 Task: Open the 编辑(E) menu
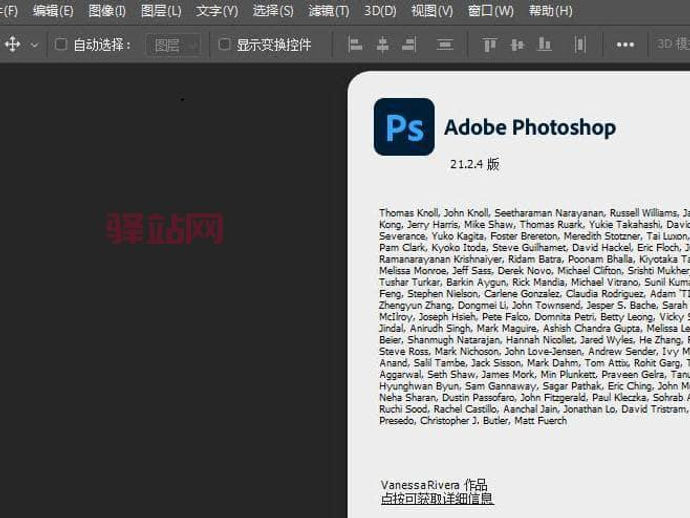tap(53, 11)
